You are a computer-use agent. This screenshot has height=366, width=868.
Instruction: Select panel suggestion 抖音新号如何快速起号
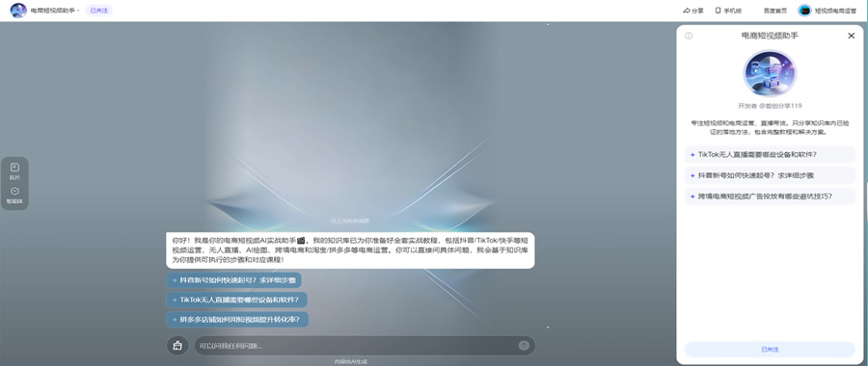(x=770, y=175)
